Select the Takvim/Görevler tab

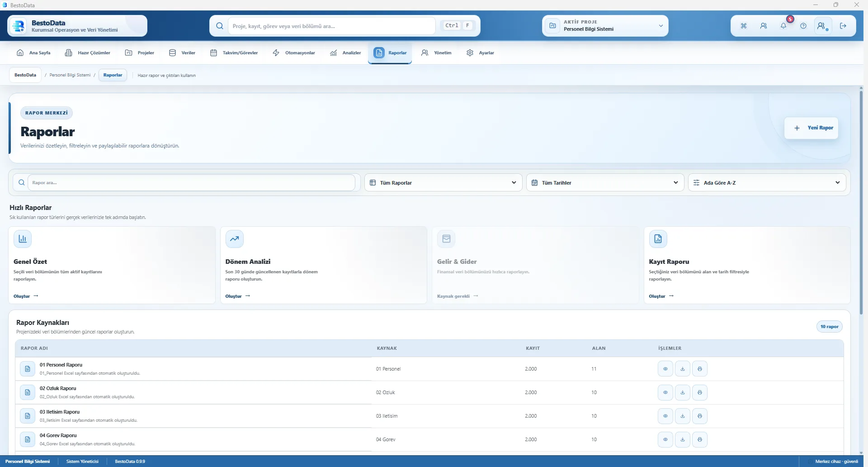[234, 53]
